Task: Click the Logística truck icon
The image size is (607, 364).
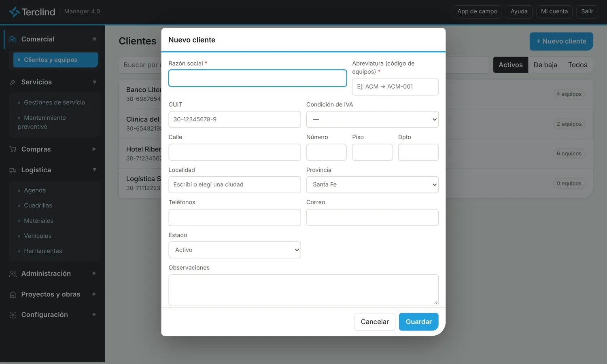Action: point(13,170)
